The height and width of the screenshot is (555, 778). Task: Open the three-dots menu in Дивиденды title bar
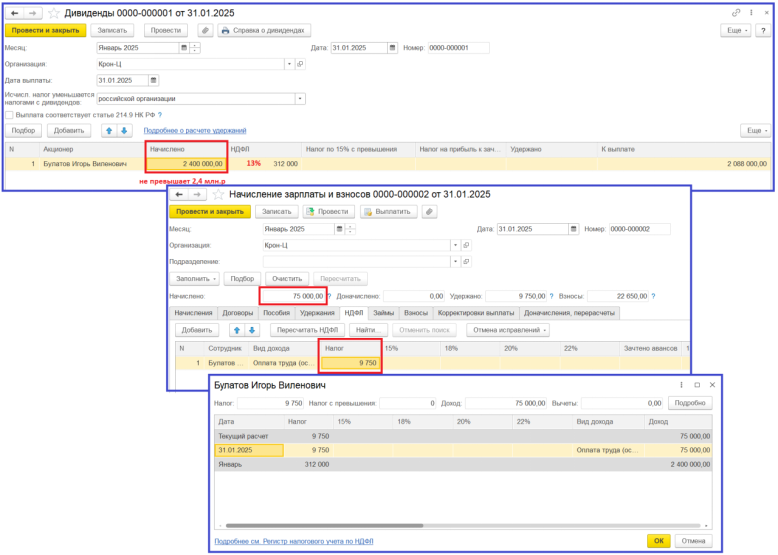751,13
